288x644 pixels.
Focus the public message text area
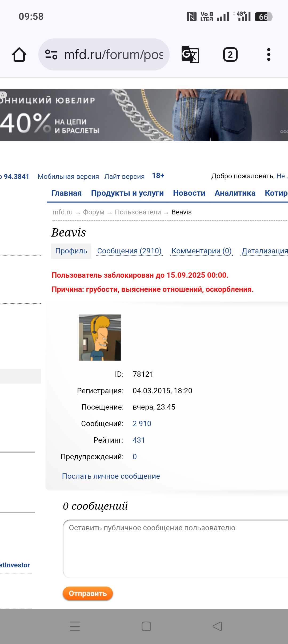pos(175,549)
